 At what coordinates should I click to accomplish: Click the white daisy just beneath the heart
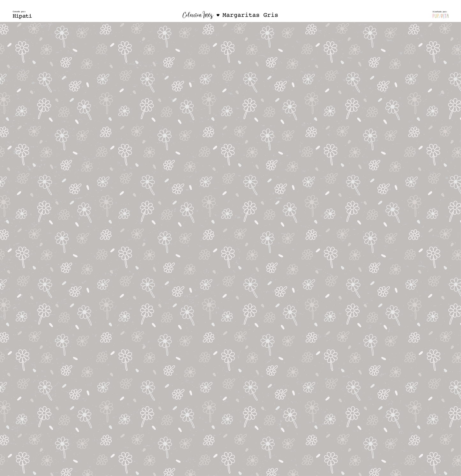click(x=208, y=29)
